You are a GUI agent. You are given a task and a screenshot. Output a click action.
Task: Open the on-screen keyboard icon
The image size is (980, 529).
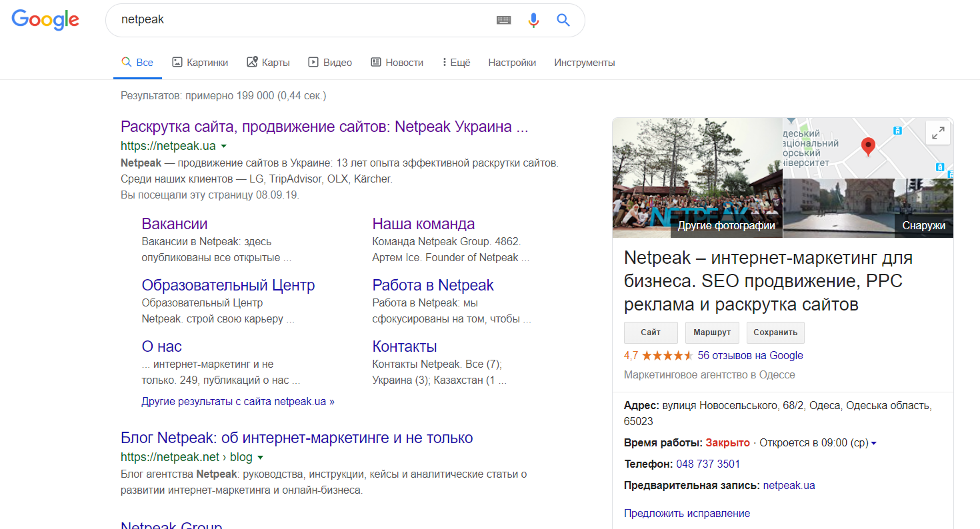[x=504, y=20]
